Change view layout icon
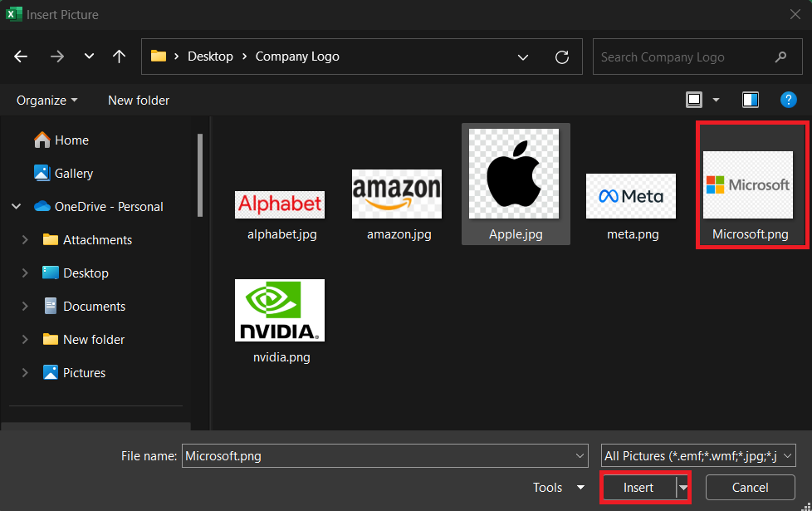812x511 pixels. pos(694,100)
